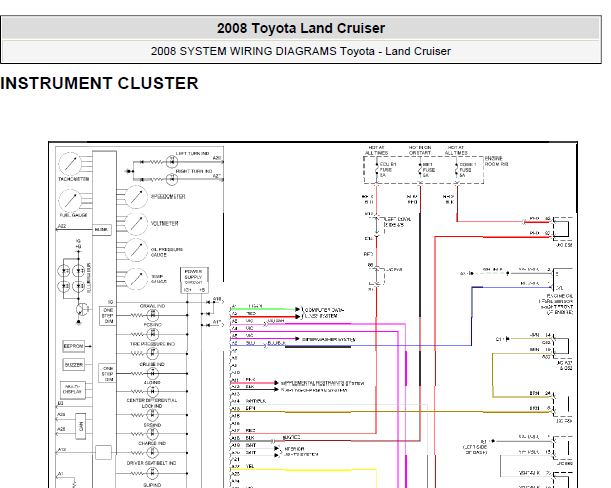Click the Charge Ind LED symbol
611x488 pixels.
click(152, 453)
